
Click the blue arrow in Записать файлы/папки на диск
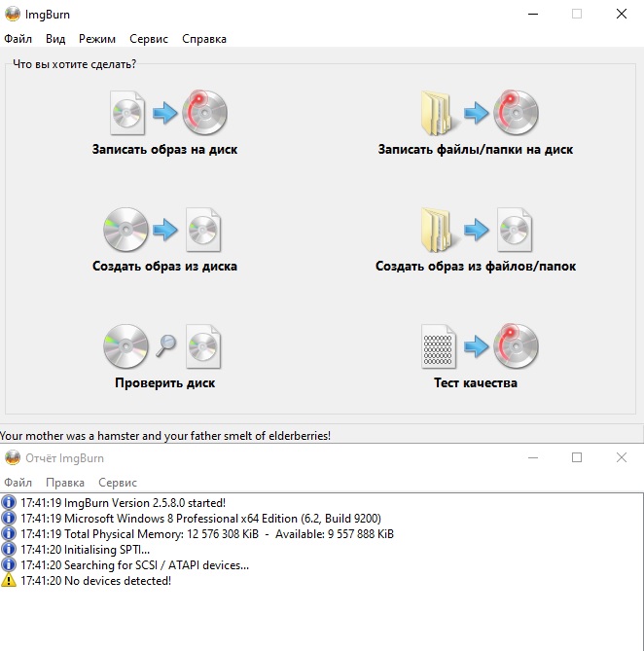[x=476, y=113]
